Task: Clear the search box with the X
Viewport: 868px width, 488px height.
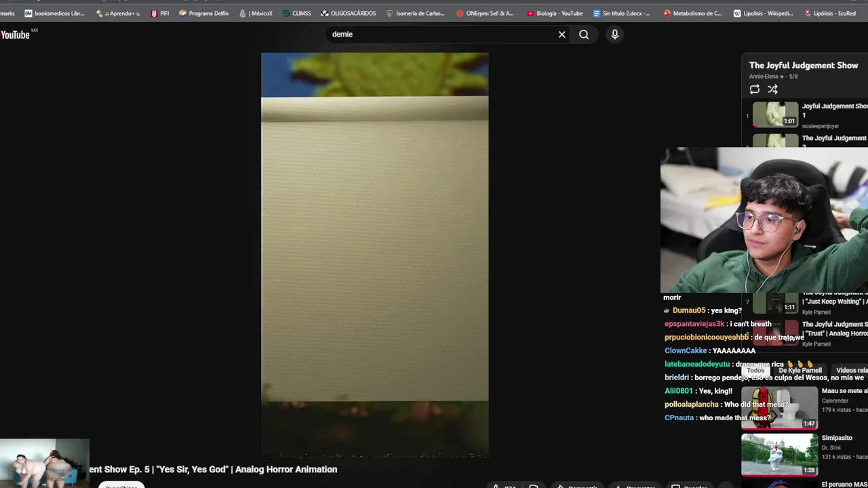Action: click(562, 35)
